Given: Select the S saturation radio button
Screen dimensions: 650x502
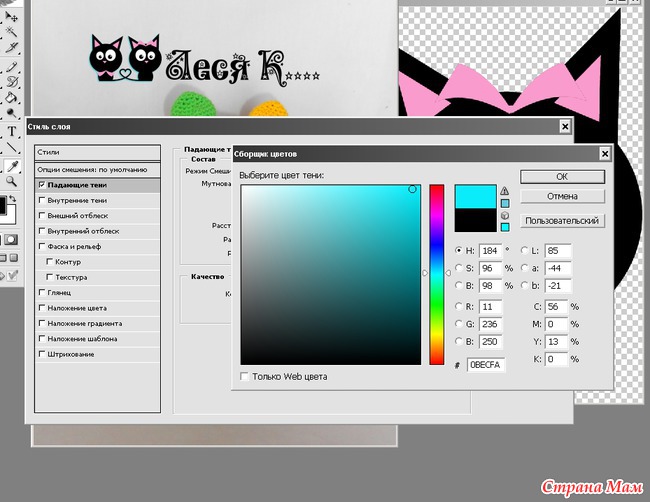Looking at the screenshot, I should tap(459, 268).
